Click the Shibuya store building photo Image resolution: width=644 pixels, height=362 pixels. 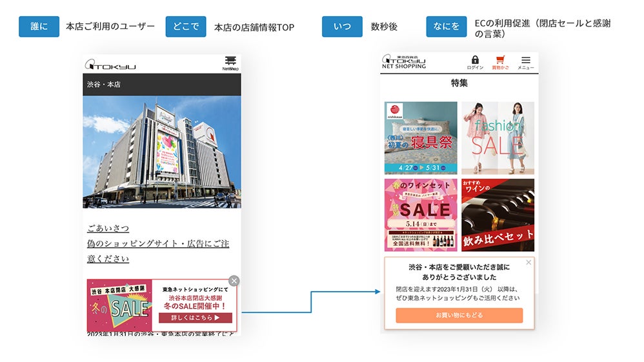coord(162,152)
